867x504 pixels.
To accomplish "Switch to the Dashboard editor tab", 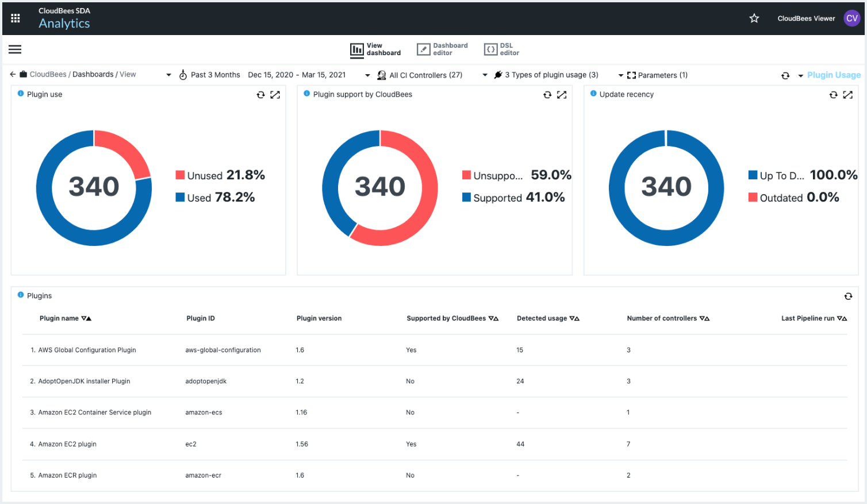I will point(442,49).
